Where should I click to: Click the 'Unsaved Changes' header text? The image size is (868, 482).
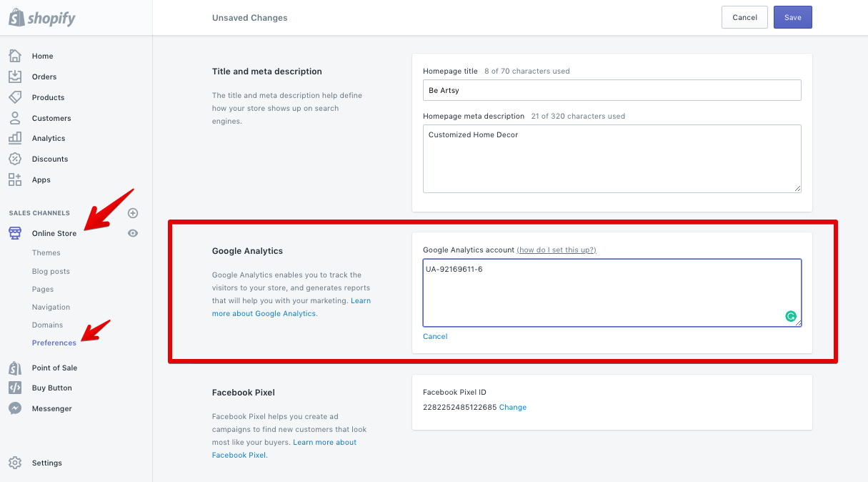click(250, 18)
